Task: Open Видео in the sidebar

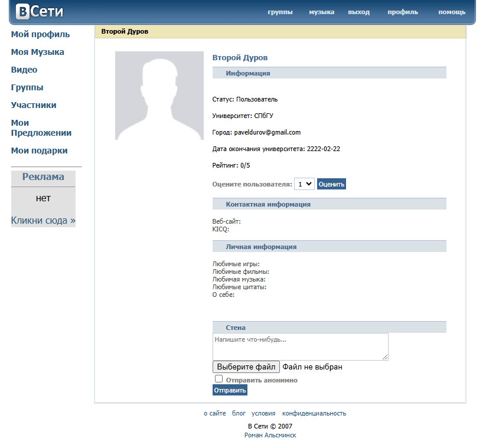Action: (x=24, y=70)
